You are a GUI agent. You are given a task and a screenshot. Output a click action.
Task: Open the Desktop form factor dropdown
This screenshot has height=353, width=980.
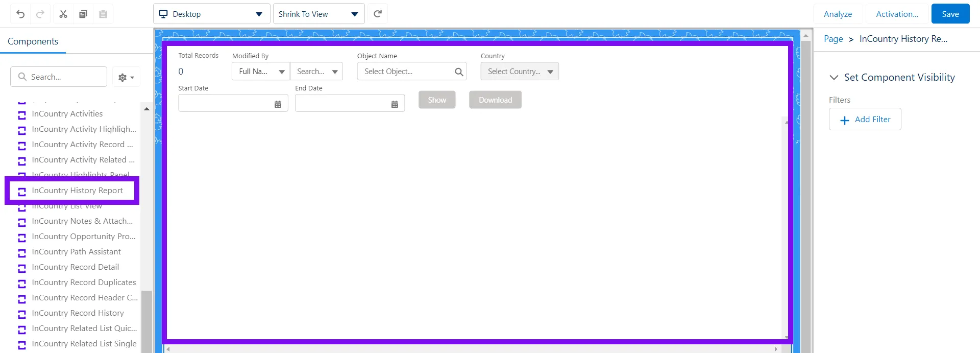tap(211, 14)
